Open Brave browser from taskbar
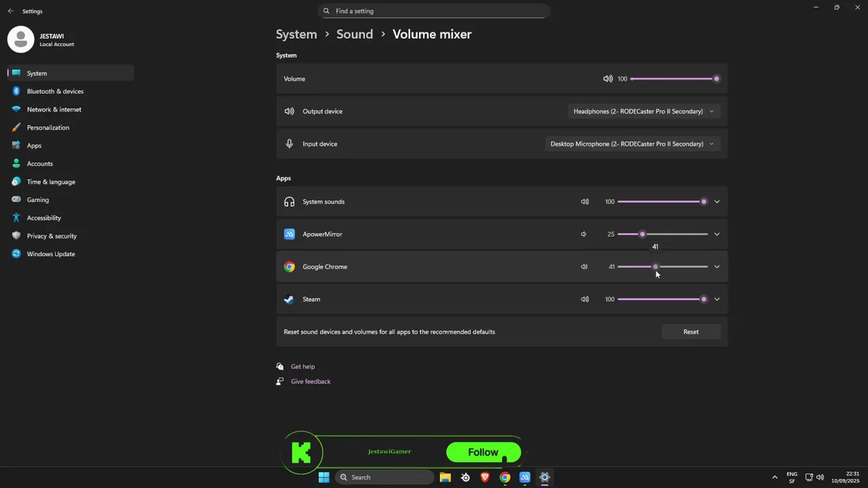Image resolution: width=868 pixels, height=488 pixels. click(485, 477)
